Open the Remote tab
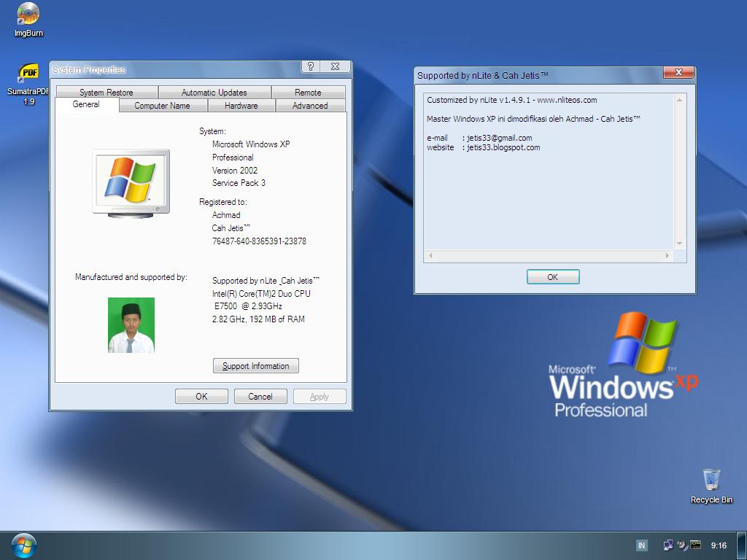Screen dimensions: 747x560 click(308, 93)
